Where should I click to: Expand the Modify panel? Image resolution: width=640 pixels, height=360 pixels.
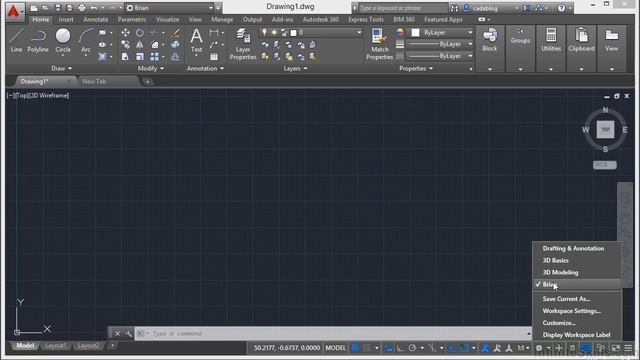151,69
